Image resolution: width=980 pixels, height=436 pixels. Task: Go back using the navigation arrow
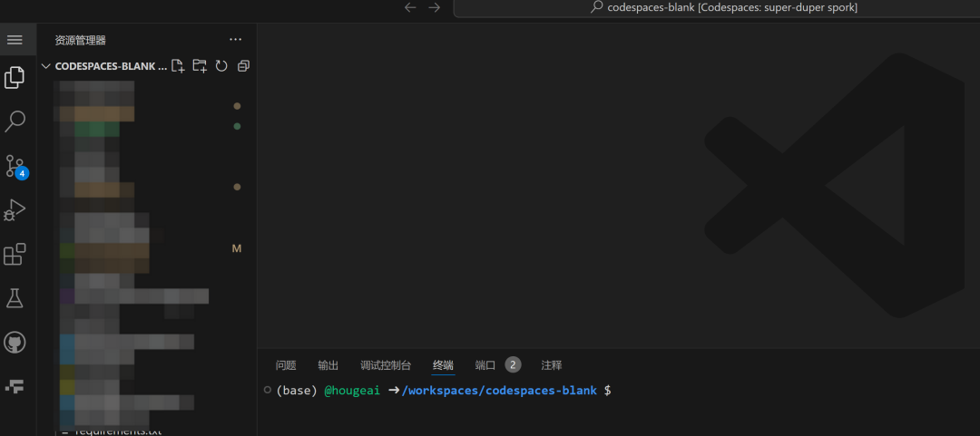410,7
